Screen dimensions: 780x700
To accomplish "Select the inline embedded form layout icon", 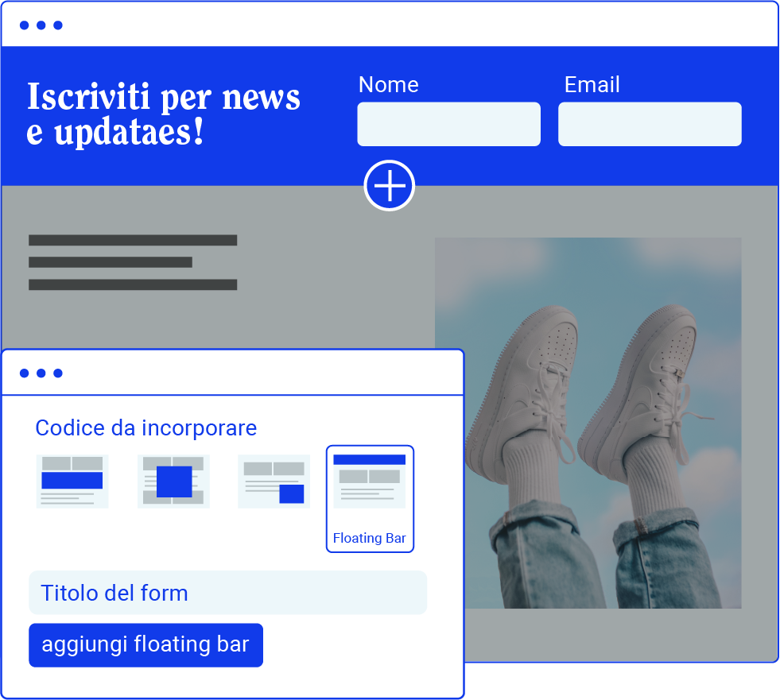I will click(72, 481).
